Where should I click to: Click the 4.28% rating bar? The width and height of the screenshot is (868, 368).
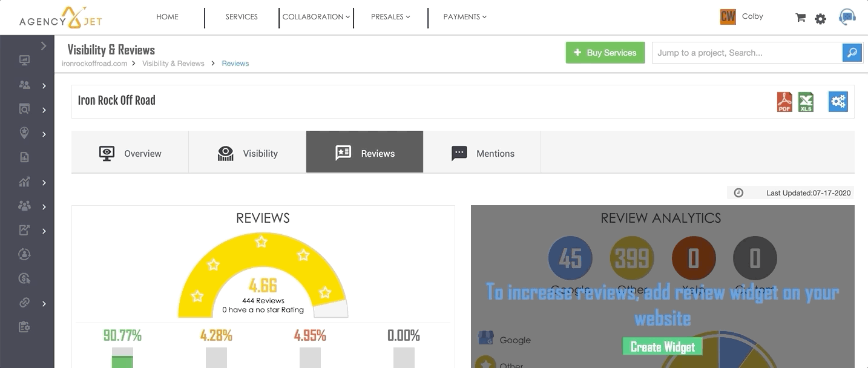(216, 357)
